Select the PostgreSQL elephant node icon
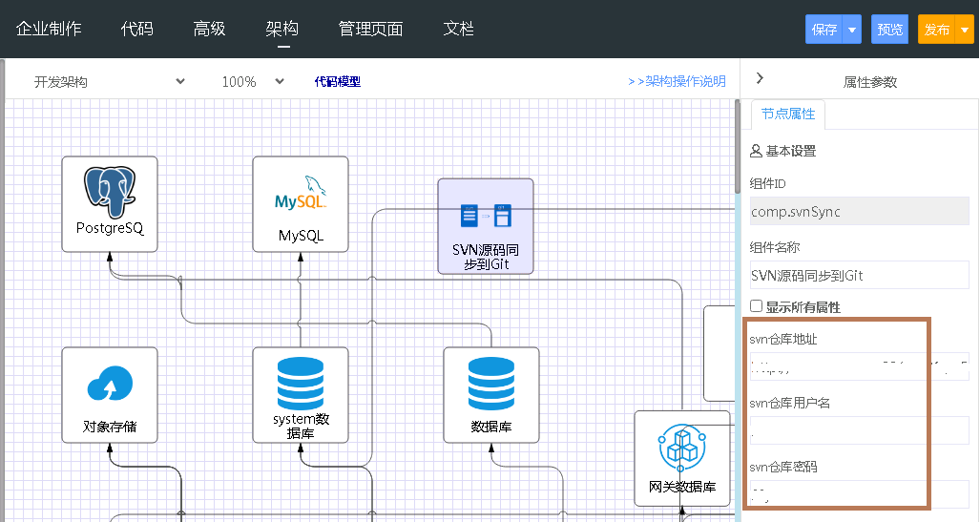Image resolution: width=980 pixels, height=522 pixels. coord(109,192)
